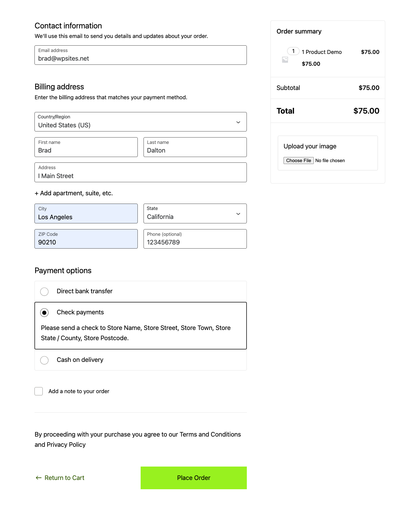The height and width of the screenshot is (509, 420).
Task: Open the Terms and Conditions link
Action: tap(210, 435)
